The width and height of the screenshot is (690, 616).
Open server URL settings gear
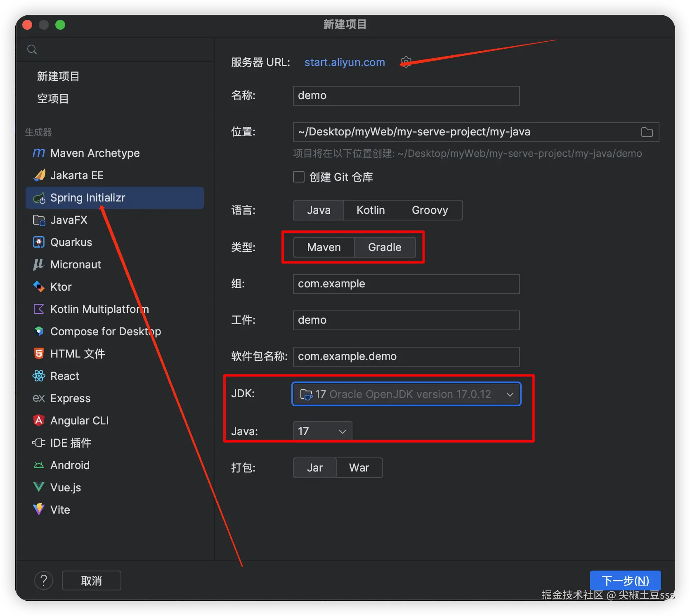pos(406,62)
